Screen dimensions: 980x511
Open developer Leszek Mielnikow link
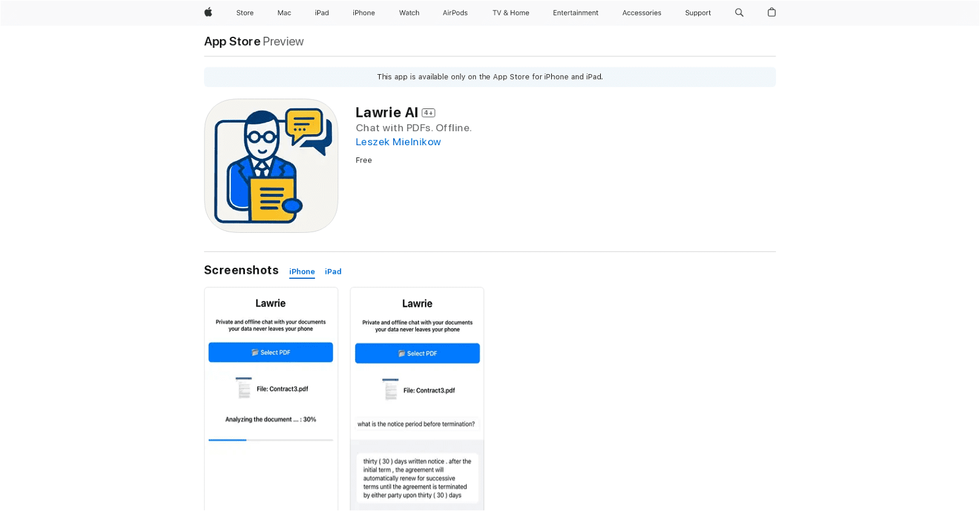[398, 142]
